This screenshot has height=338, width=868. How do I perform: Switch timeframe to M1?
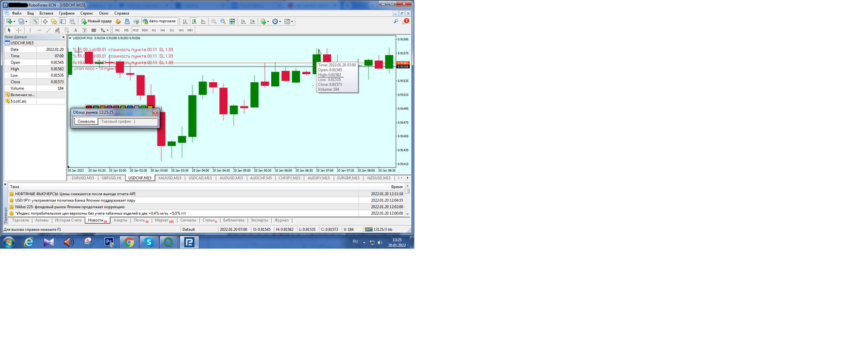[117, 30]
